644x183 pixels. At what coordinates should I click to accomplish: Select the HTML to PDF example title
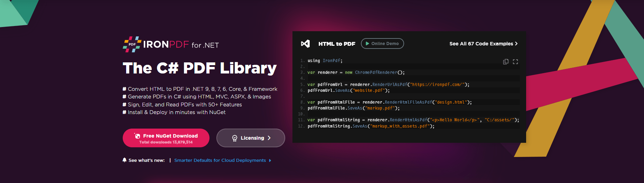pos(337,44)
